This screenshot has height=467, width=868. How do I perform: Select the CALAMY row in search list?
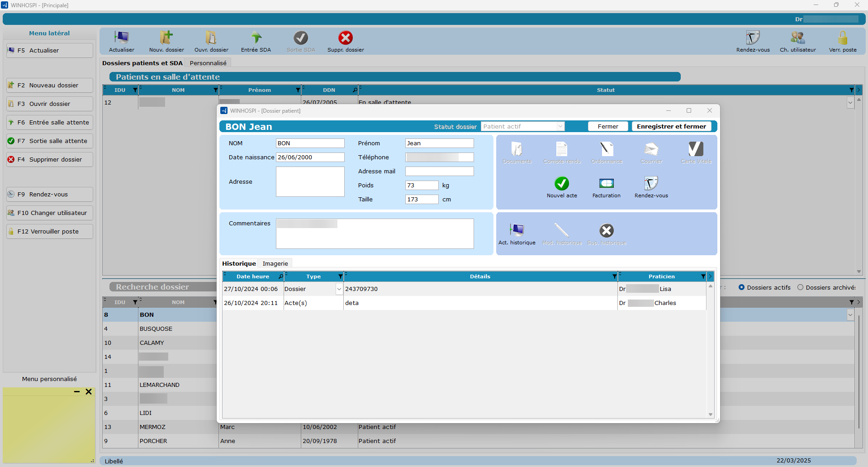pos(160,343)
